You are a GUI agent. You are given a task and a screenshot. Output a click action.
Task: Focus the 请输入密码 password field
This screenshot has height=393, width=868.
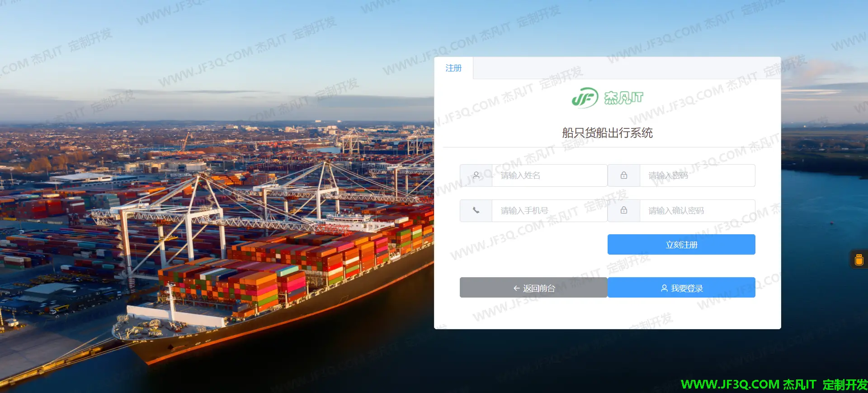[697, 175]
